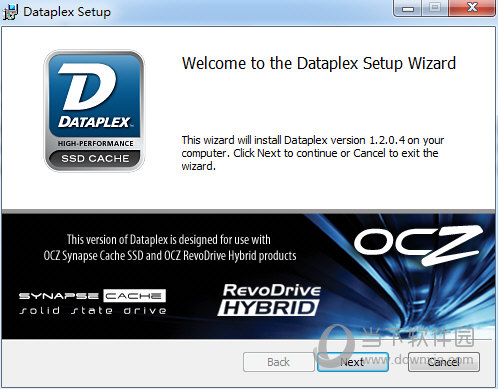The image size is (498, 389).
Task: Close the Dataplex Setup window
Action: (472, 8)
